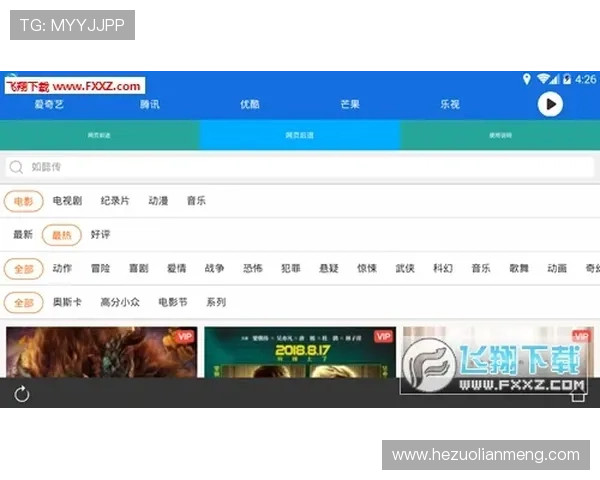Viewport: 600px width, 480px height.
Task: Filter genre by 武侠
Action: (405, 268)
